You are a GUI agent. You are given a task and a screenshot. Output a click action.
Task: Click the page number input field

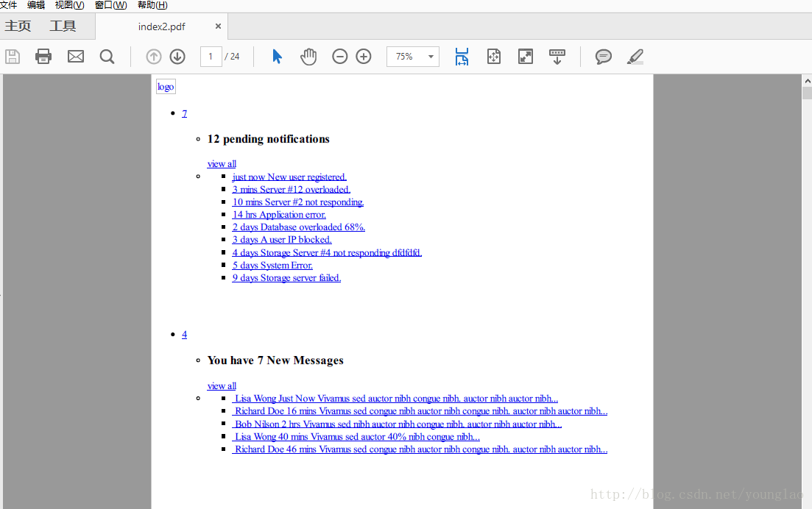(211, 57)
